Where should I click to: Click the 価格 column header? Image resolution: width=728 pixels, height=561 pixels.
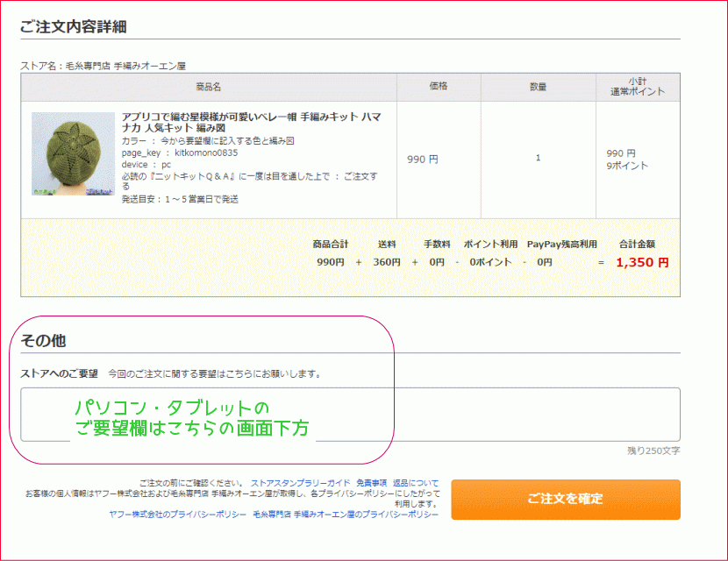click(439, 87)
